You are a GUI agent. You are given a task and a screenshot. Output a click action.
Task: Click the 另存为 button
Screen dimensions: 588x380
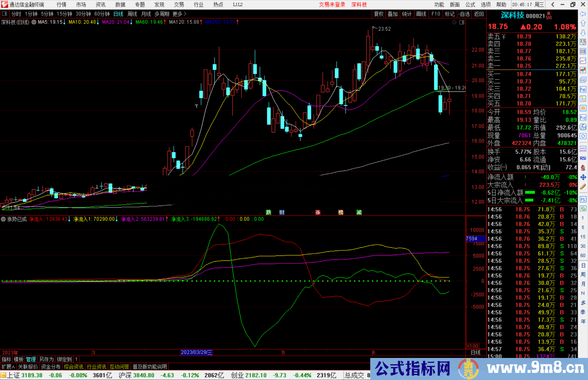pyautogui.click(x=46, y=359)
